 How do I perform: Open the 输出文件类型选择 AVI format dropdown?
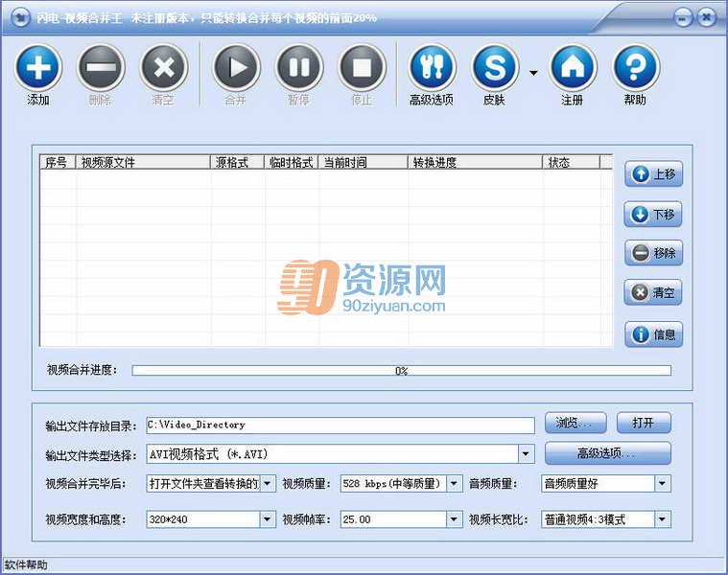pos(526,454)
